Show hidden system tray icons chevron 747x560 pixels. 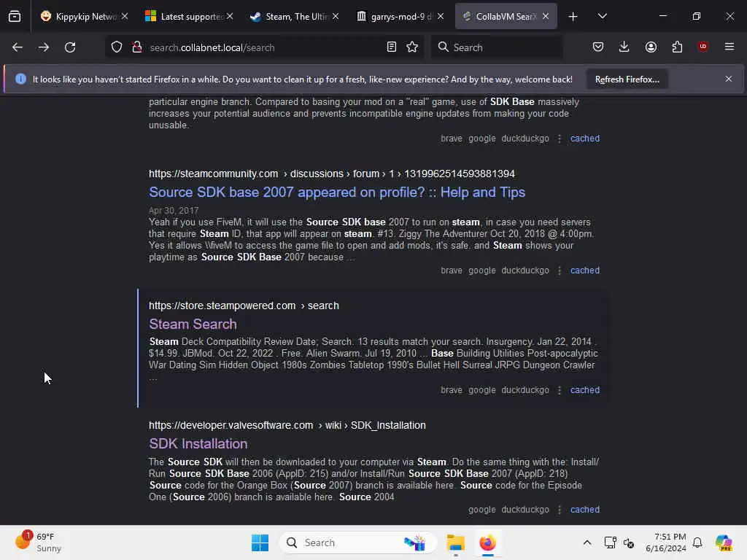click(587, 542)
